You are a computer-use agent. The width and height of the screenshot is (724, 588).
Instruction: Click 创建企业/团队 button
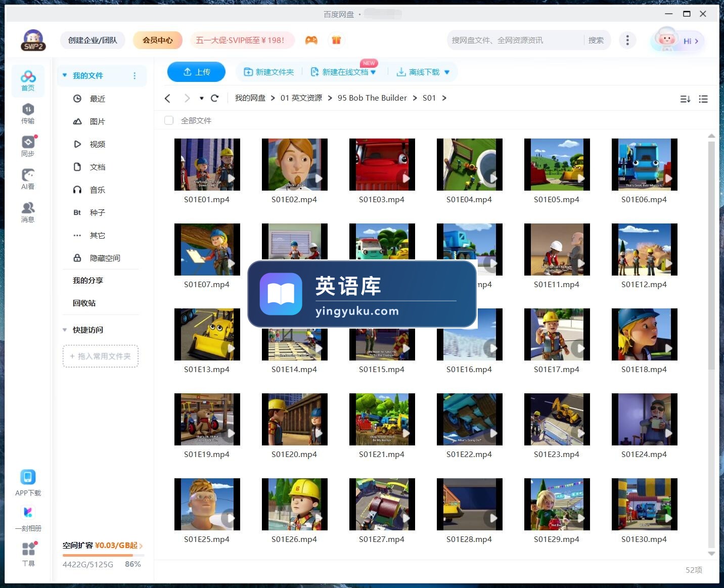[x=93, y=40]
